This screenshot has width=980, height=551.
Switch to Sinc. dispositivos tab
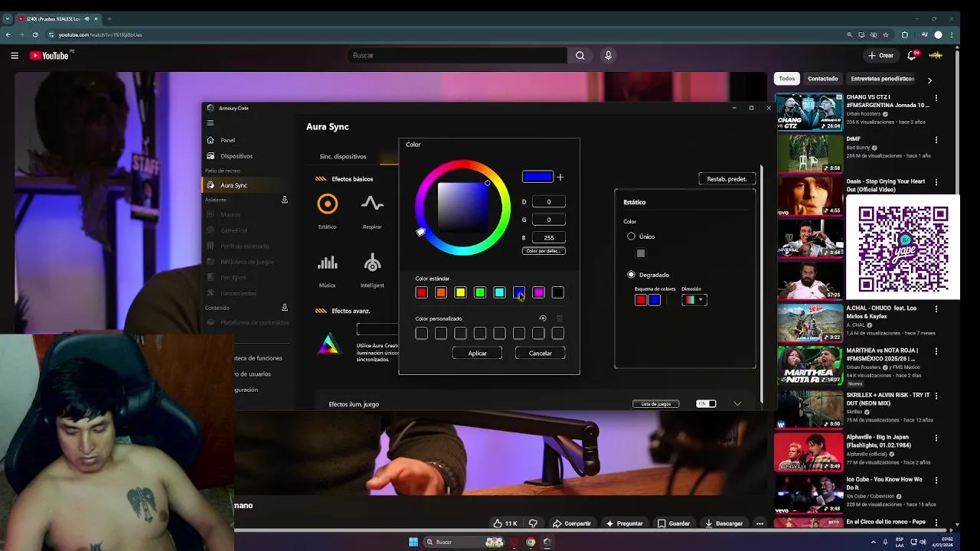pos(343,156)
